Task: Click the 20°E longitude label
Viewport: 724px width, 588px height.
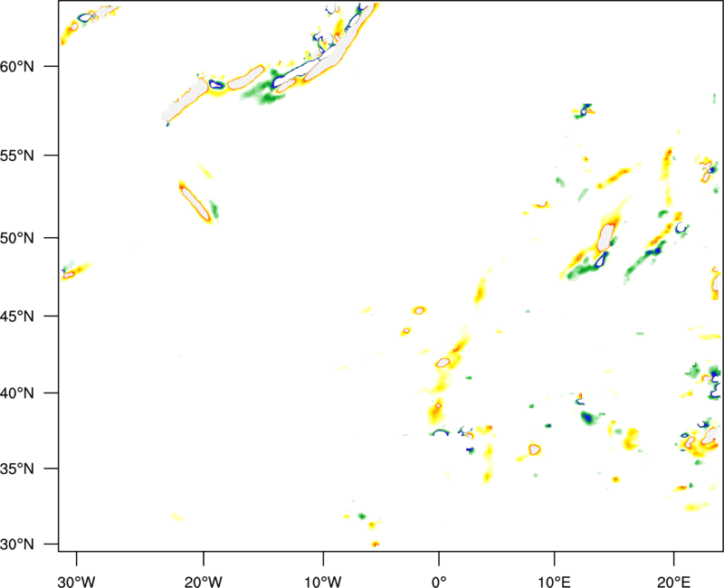Action: click(x=673, y=582)
